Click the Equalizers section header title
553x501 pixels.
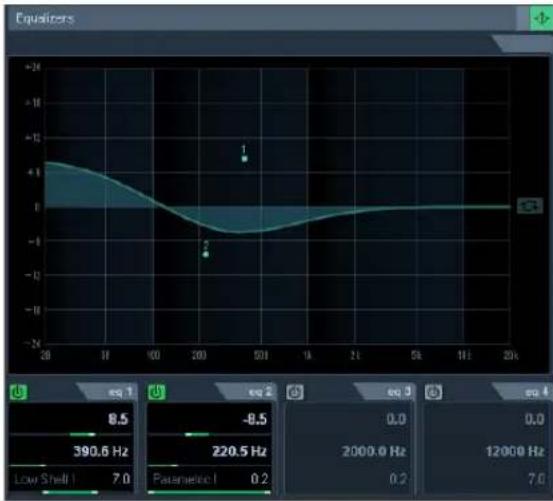pos(45,18)
